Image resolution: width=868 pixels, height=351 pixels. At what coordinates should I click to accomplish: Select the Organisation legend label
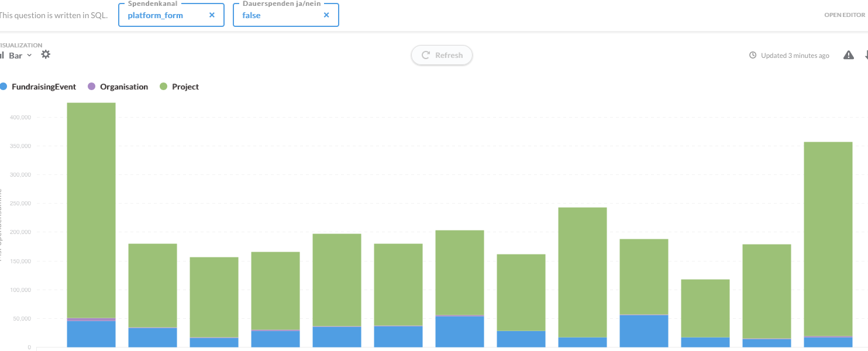tap(124, 87)
